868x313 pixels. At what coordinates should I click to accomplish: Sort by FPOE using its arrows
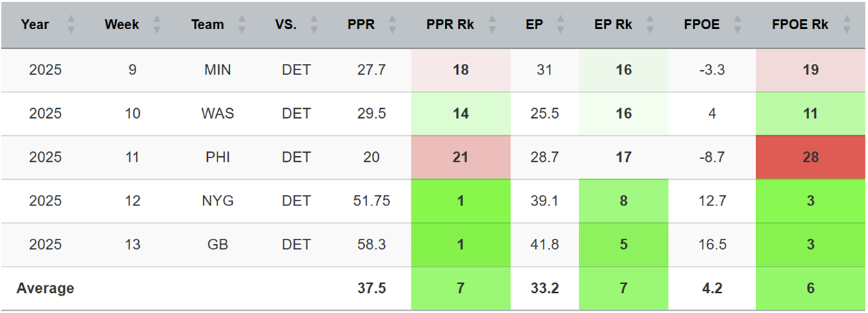[x=737, y=25]
